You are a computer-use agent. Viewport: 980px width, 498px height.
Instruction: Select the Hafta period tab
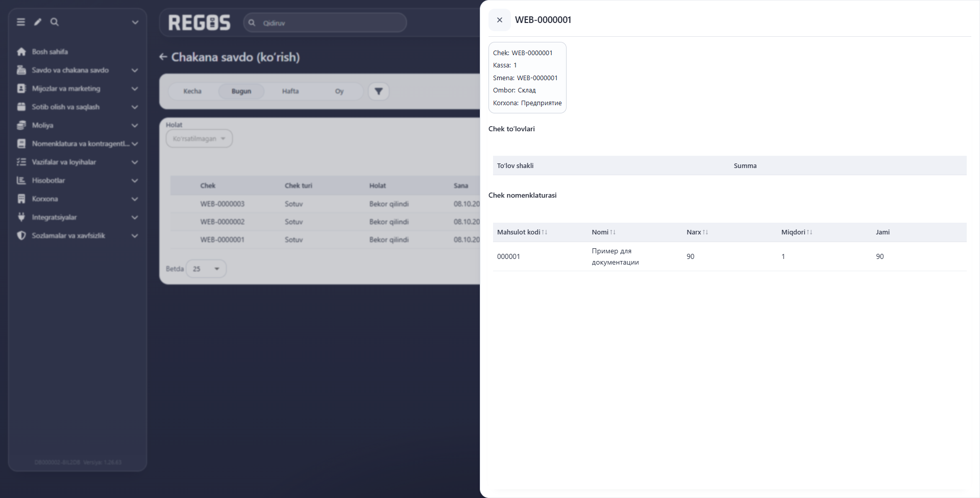[290, 91]
